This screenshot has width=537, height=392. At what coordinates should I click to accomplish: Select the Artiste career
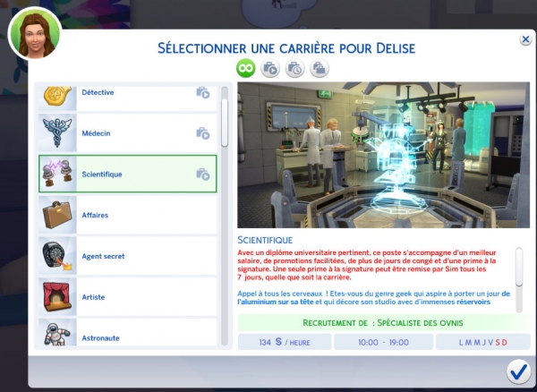tap(128, 297)
